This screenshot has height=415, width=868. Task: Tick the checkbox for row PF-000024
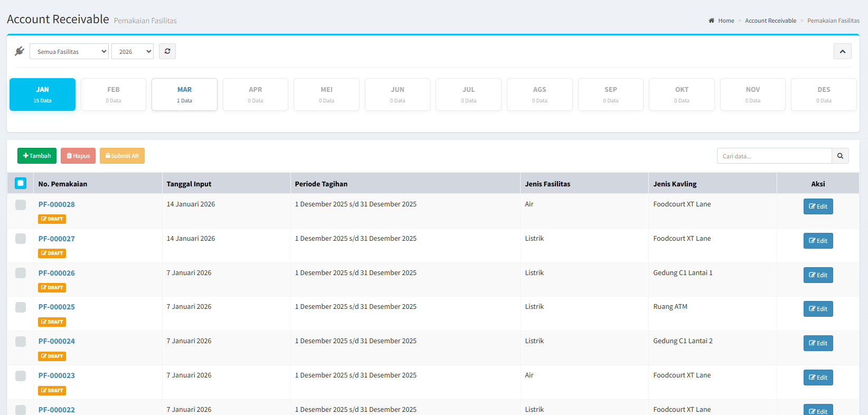pyautogui.click(x=21, y=342)
